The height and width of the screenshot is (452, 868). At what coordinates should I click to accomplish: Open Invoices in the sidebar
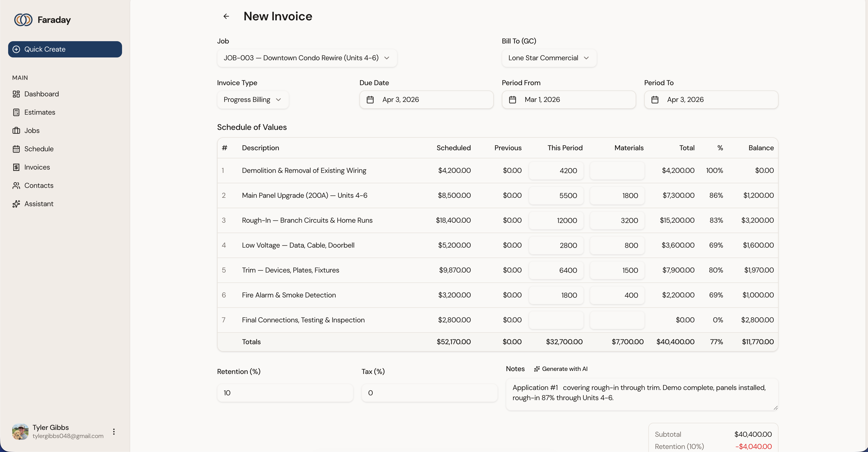click(x=37, y=167)
